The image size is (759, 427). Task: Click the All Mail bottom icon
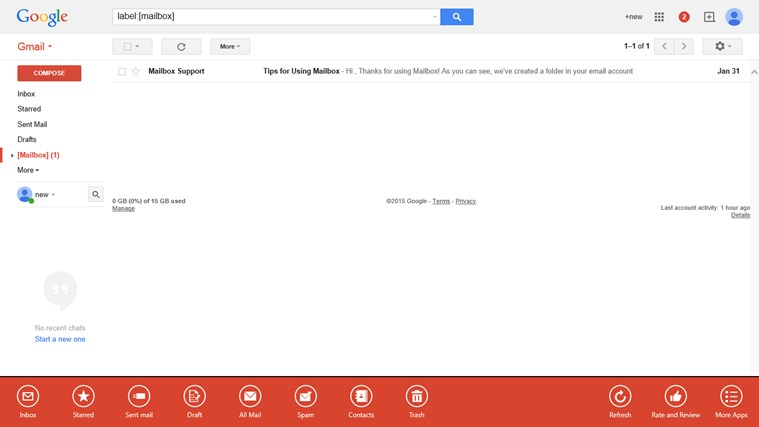click(250, 396)
